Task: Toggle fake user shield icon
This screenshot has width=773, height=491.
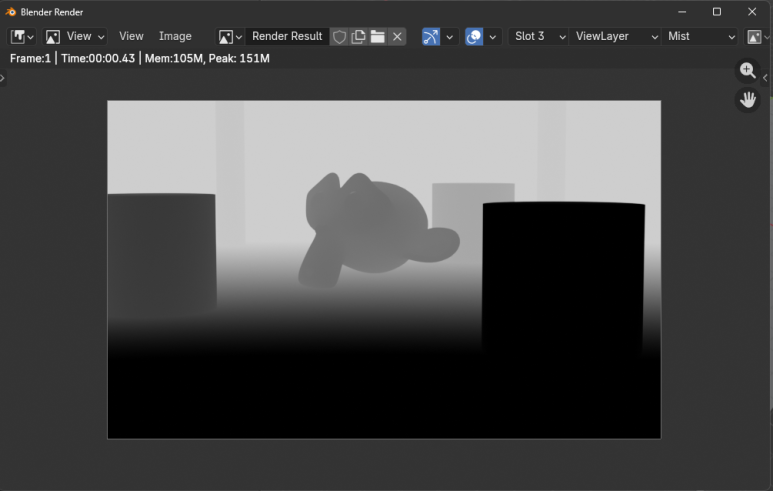Action: coord(339,36)
